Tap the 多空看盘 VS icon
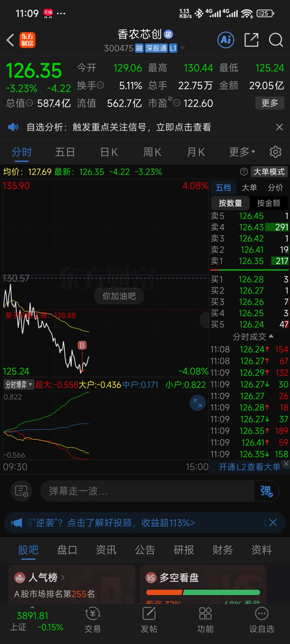The height and width of the screenshot is (644, 290). point(151,578)
